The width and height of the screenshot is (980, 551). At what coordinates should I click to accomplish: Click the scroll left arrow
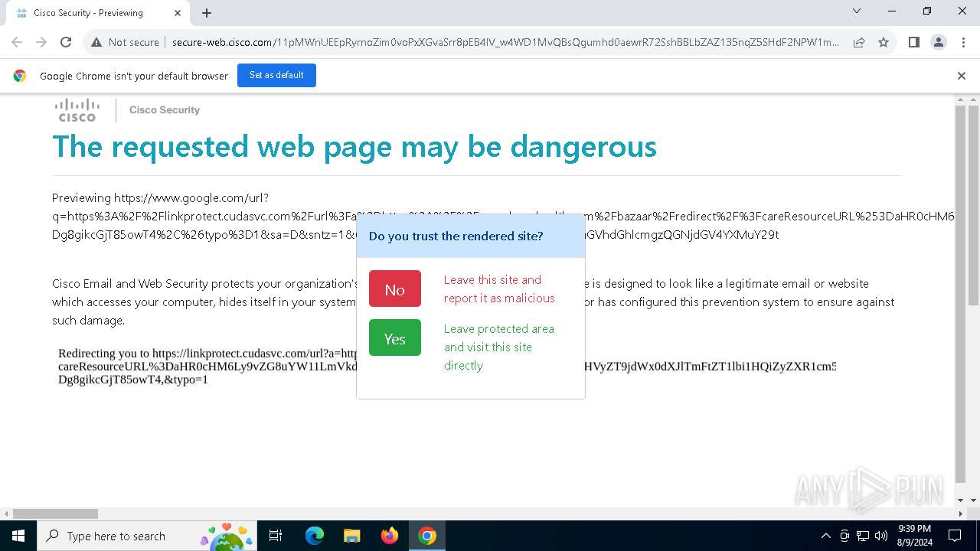[6, 514]
